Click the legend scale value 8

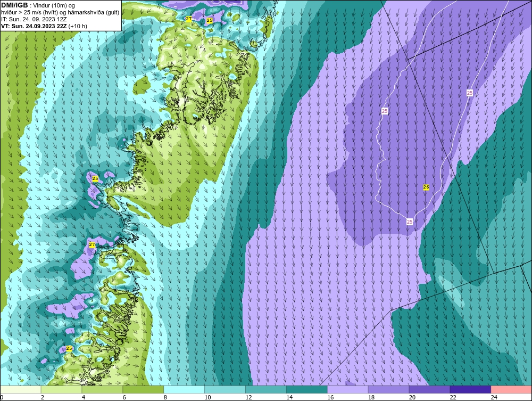165,397
